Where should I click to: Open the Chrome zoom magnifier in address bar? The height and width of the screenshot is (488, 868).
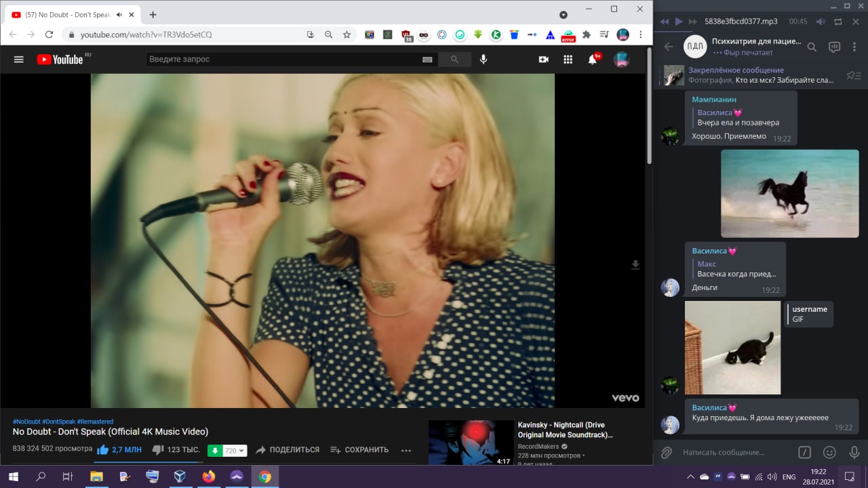[x=329, y=35]
